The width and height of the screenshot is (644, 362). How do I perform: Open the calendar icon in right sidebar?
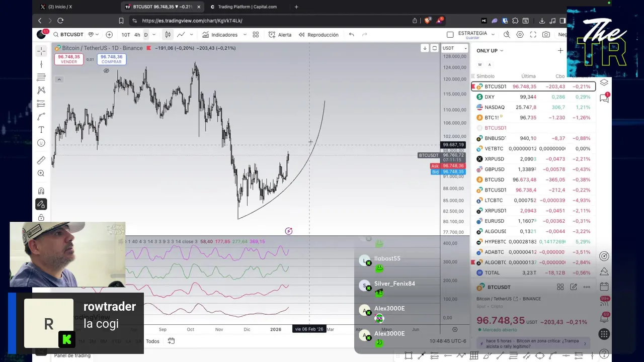[x=604, y=287]
